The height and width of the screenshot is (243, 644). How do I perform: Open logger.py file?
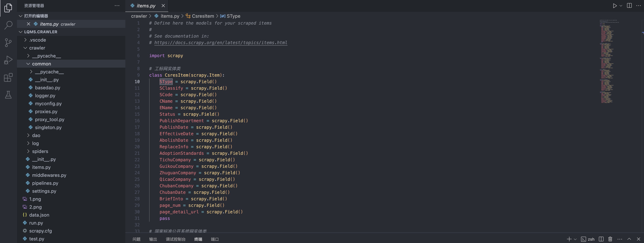[x=71, y=96]
